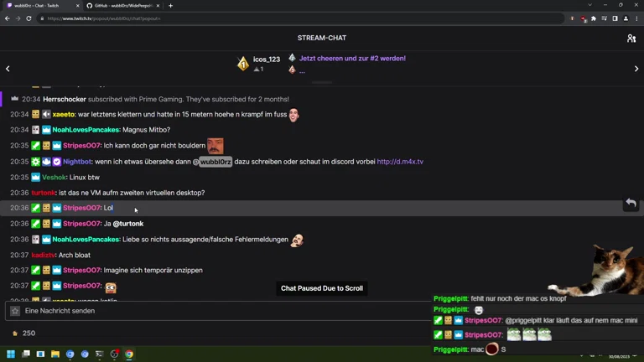Click the Twitch URL in address bar
Screen dimensions: 644x362
click(105, 18)
